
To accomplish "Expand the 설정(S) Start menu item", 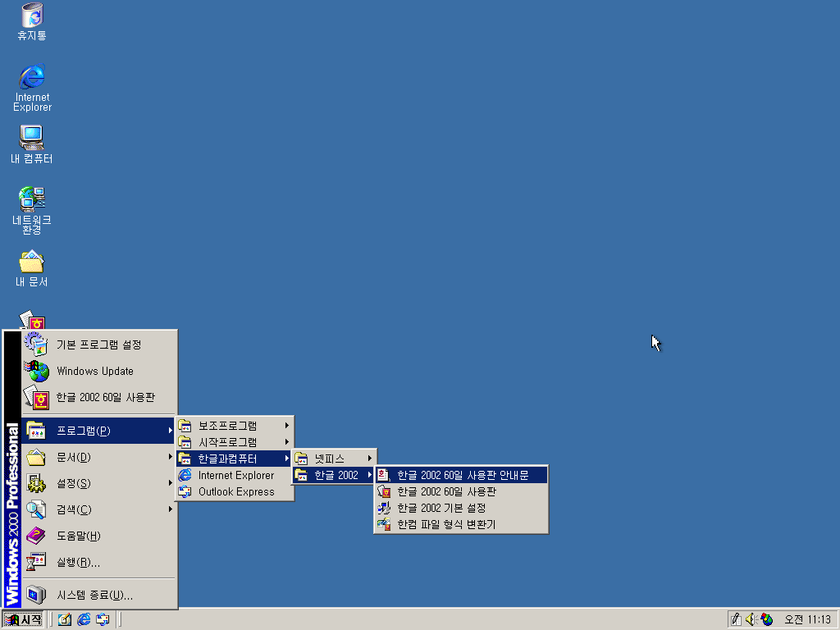I will tap(99, 483).
